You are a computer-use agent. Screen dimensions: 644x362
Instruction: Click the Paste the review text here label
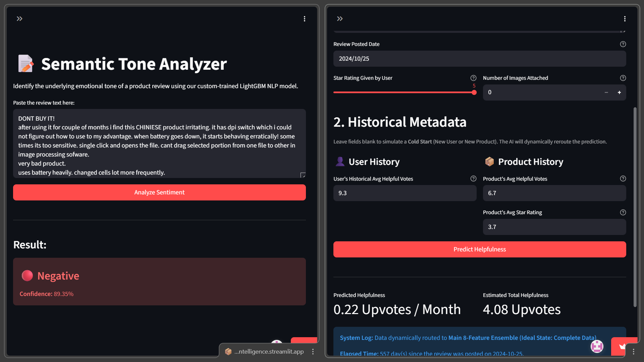[44, 103]
